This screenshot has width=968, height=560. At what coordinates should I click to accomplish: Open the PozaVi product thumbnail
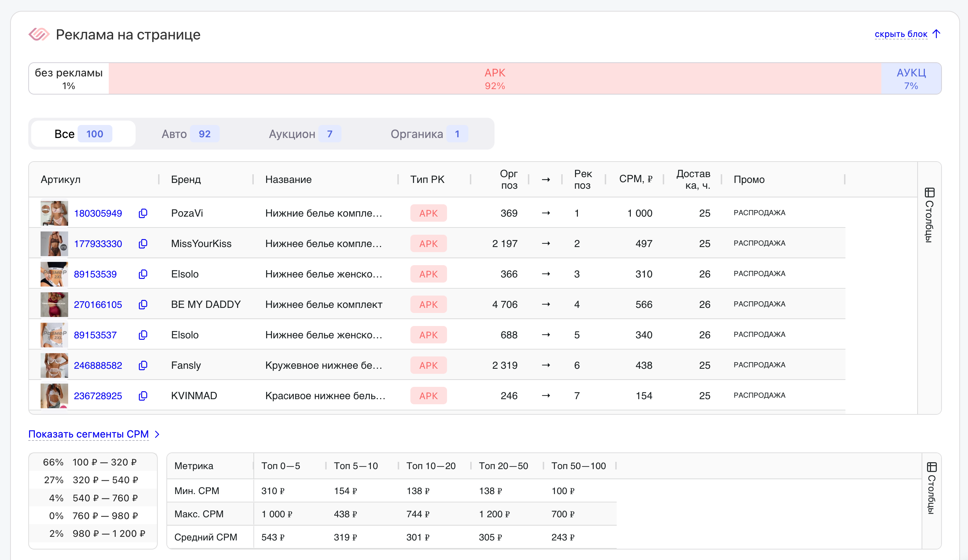[54, 213]
